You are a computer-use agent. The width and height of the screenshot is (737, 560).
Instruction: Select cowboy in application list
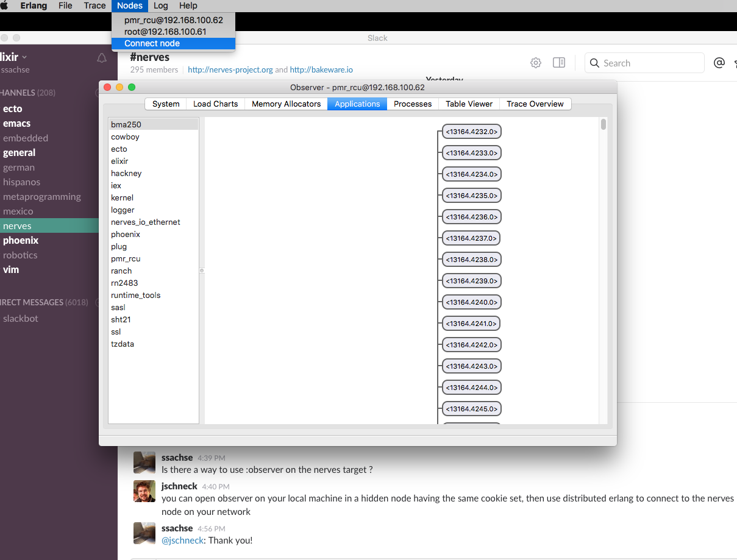(154, 136)
